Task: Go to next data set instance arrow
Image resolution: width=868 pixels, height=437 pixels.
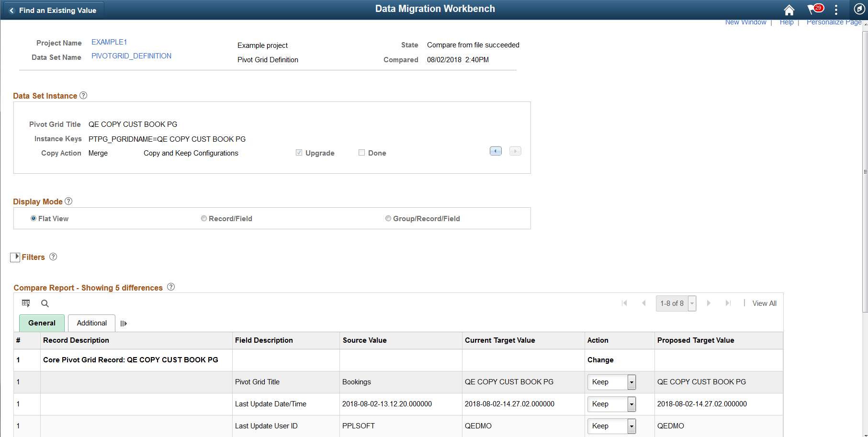Action: 515,151
